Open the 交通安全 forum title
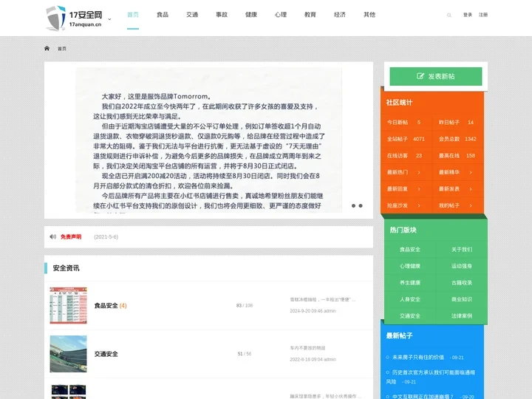The height and width of the screenshot is (399, 532). pos(106,354)
